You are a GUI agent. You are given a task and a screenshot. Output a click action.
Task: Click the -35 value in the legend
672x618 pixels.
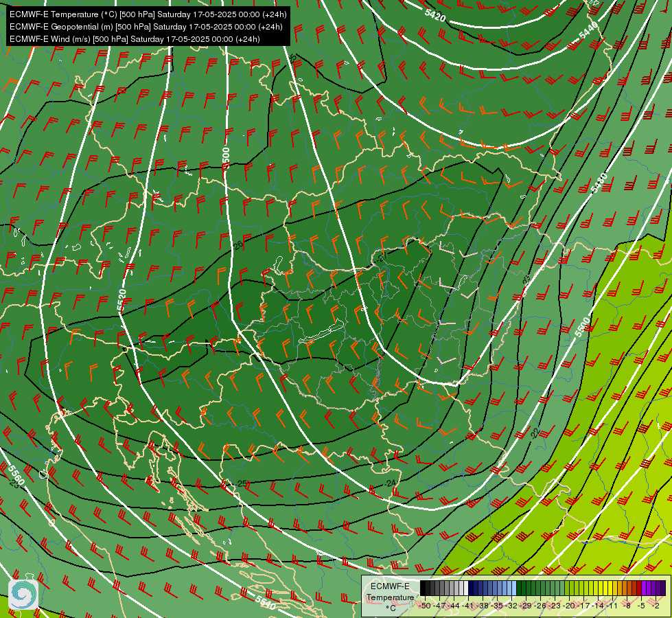click(497, 606)
